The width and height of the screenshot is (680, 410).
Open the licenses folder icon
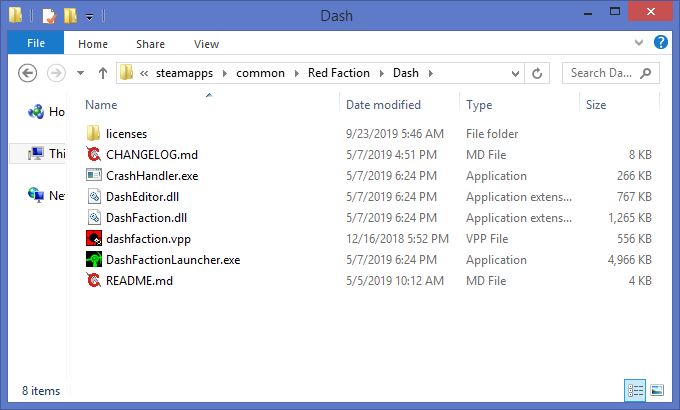point(94,134)
